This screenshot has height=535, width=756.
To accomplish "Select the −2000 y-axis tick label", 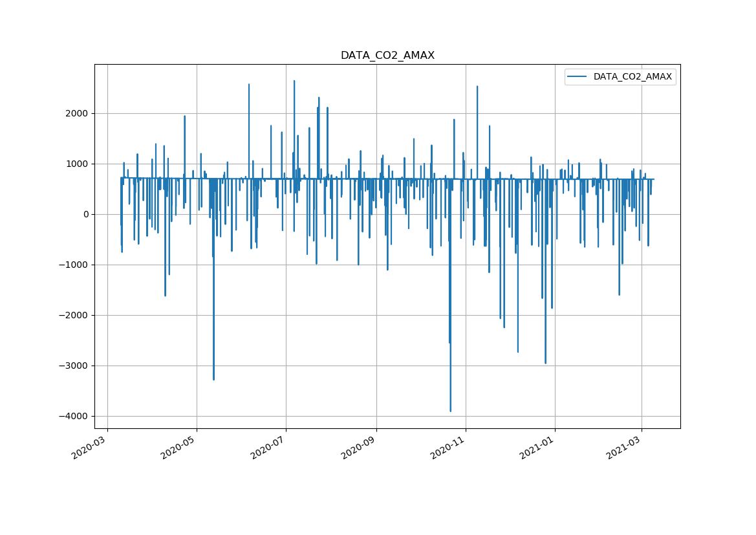I will (x=74, y=316).
